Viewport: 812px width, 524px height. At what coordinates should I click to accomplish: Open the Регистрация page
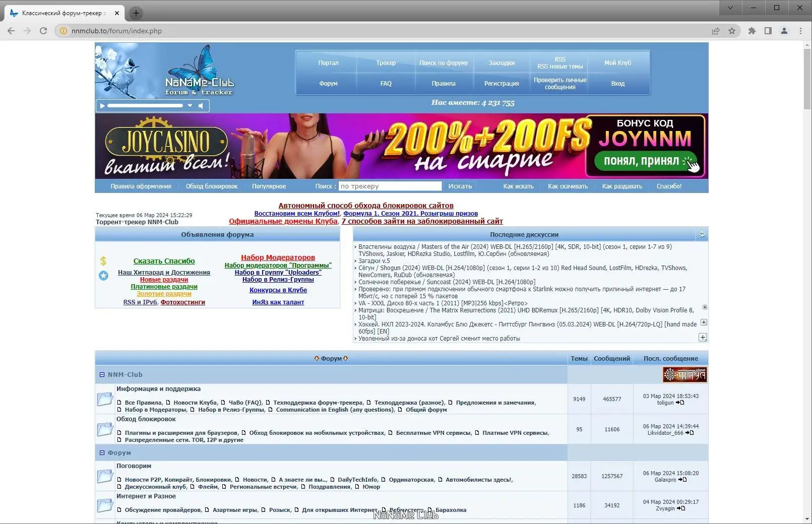(x=502, y=84)
